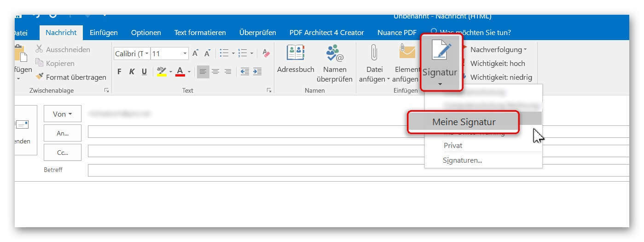644x242 pixels.
Task: Open the Calibri font name dropdown
Action: click(147, 53)
